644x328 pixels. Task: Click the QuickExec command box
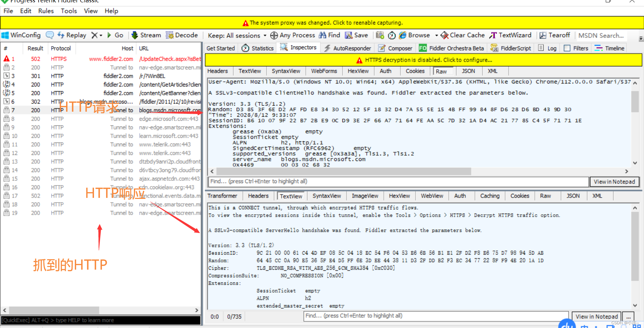[x=101, y=320]
